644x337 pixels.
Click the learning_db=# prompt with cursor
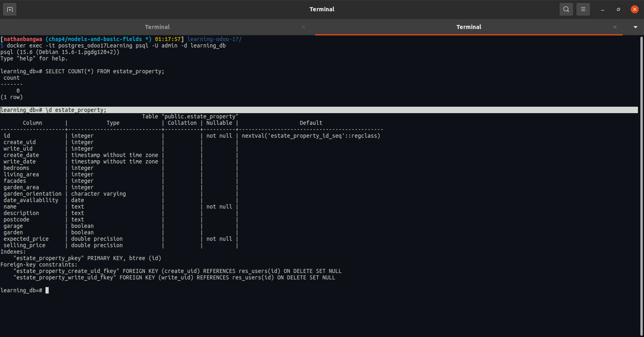(x=25, y=290)
